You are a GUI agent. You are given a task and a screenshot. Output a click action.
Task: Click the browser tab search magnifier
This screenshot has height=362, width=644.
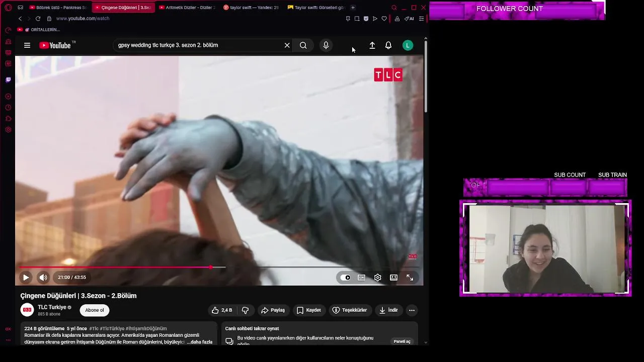click(394, 8)
